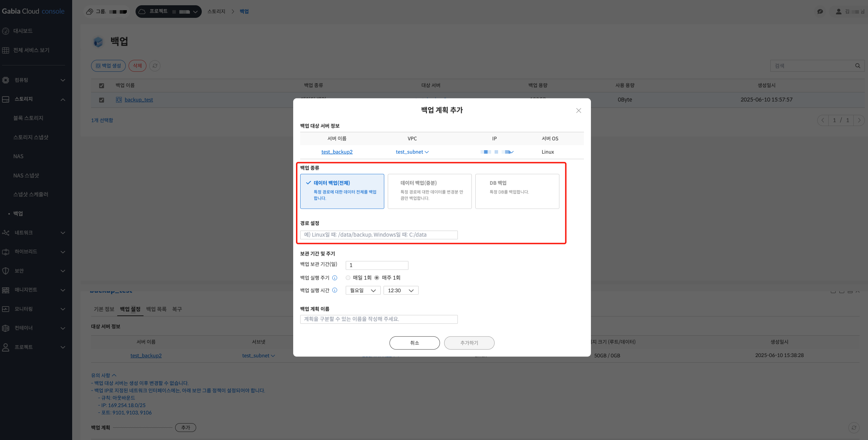Click the info icon beside 백업 실행 시간

(x=335, y=290)
